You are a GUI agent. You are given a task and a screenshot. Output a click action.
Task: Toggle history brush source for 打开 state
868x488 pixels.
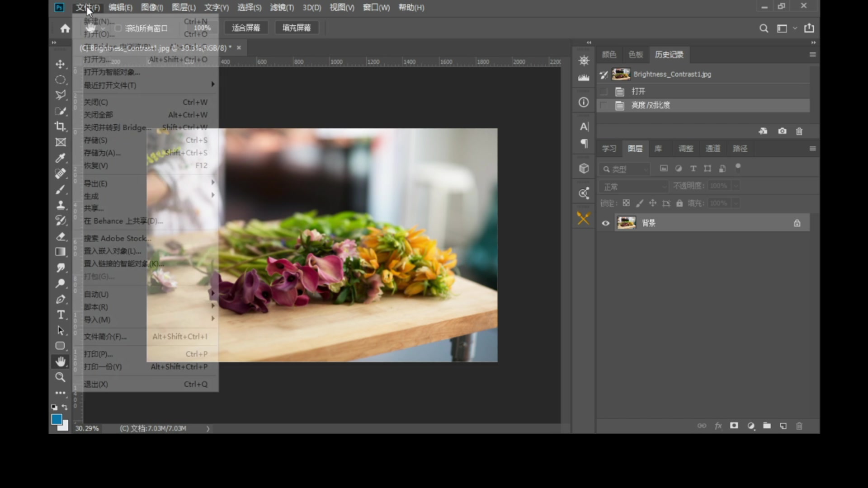click(x=603, y=92)
